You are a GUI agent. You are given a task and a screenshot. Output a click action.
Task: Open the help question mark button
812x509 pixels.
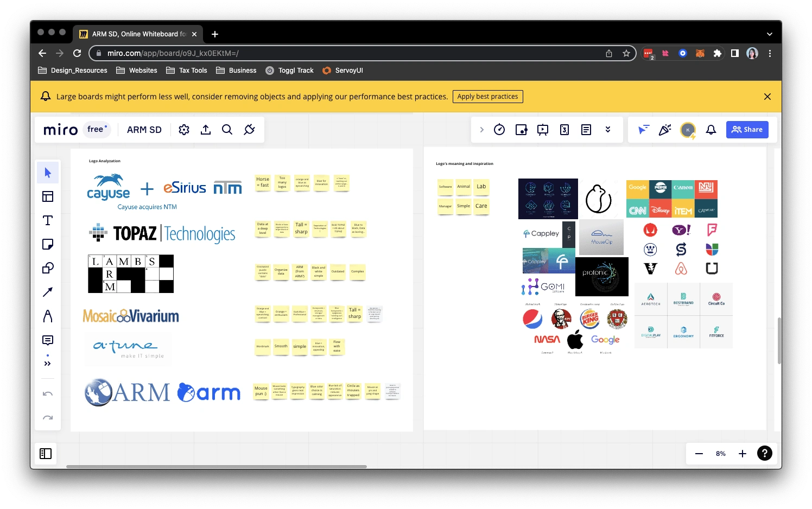[765, 453]
